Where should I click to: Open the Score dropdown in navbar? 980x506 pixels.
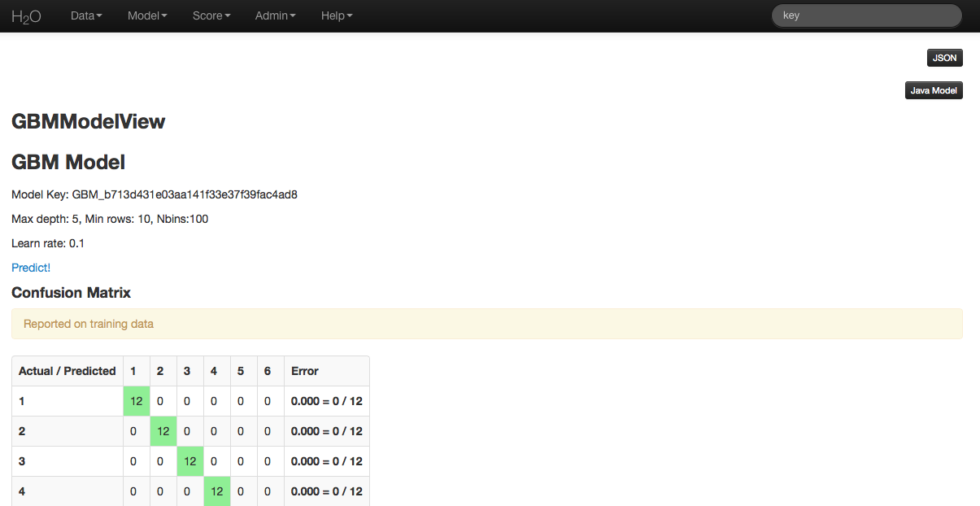pos(211,15)
